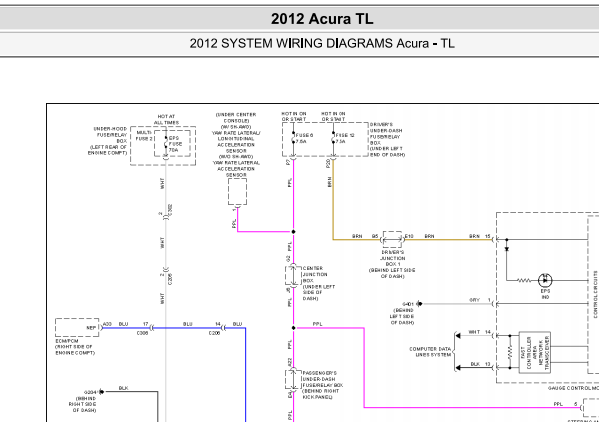Viewport: 599px width, 422px height.
Task: Click the "A33" terminal label beside NEP
Action: (107, 324)
